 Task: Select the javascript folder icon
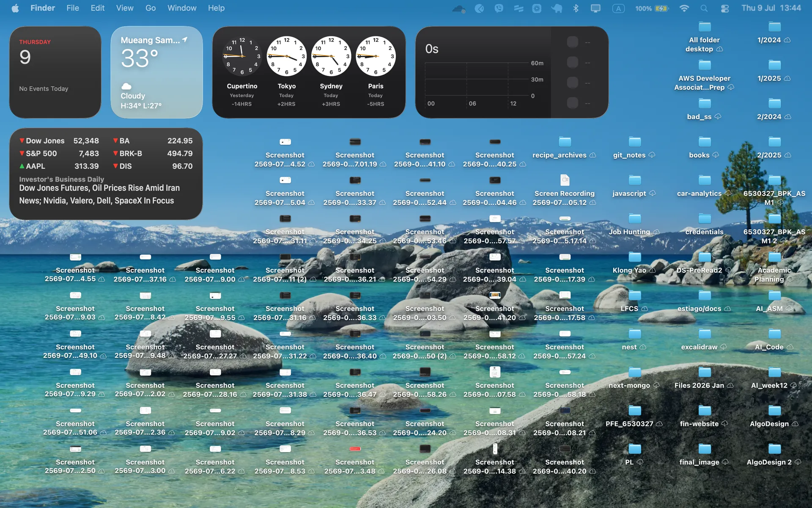coord(634,180)
